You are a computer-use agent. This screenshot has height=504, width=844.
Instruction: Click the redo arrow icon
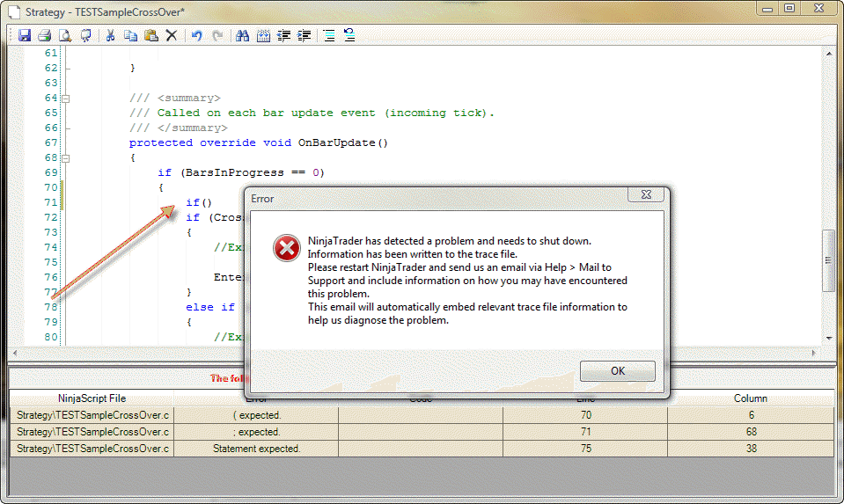click(x=217, y=35)
